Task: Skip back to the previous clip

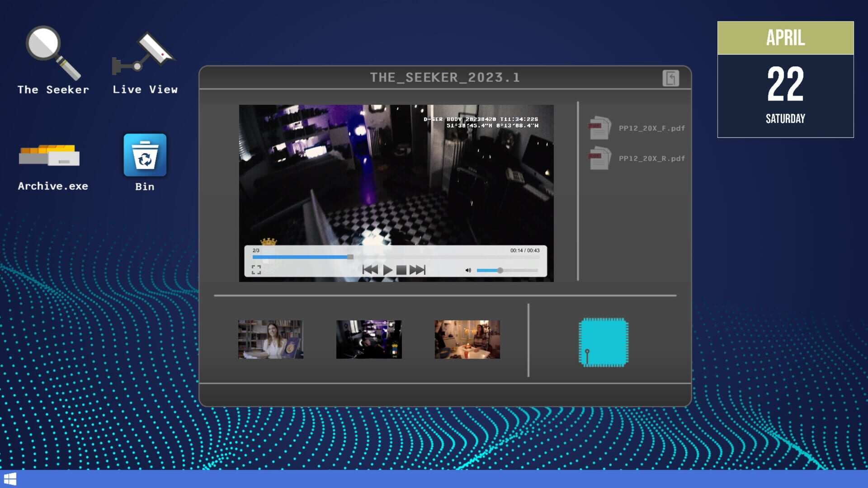Action: click(370, 270)
